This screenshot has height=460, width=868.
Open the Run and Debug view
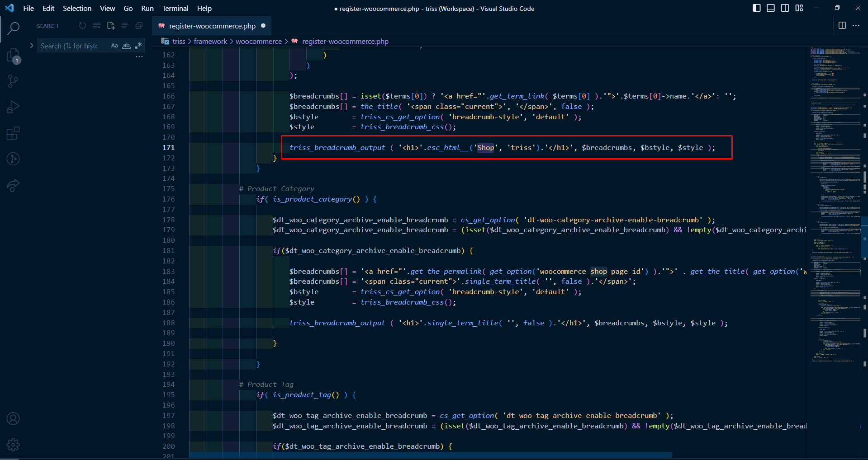pyautogui.click(x=14, y=107)
